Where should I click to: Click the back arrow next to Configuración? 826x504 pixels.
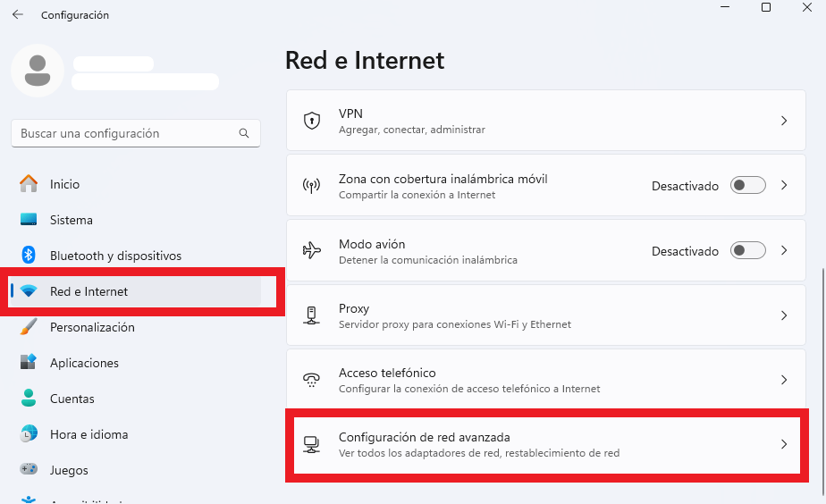pyautogui.click(x=18, y=15)
